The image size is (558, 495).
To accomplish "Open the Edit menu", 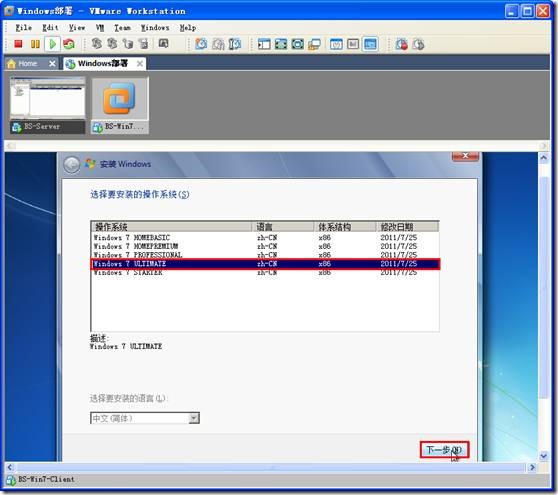I will click(x=50, y=27).
